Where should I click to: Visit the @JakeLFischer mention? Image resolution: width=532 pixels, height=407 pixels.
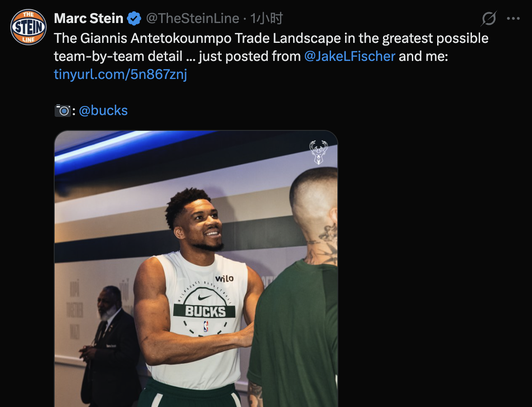tap(350, 56)
